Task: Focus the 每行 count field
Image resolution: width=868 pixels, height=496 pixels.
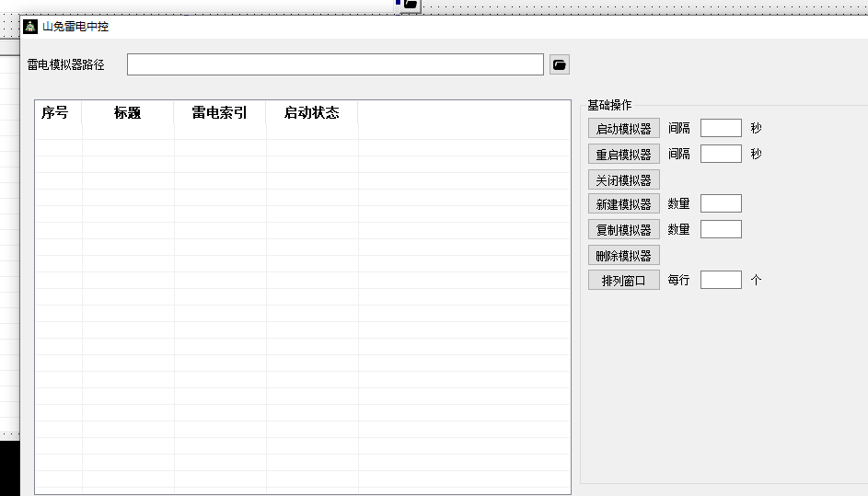Action: click(721, 280)
